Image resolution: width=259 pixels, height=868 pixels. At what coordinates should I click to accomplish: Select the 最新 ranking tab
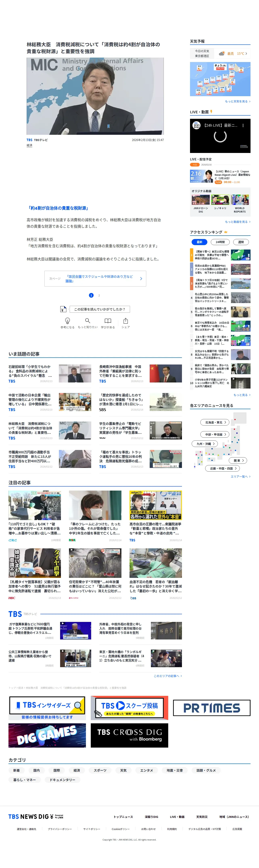point(199,242)
